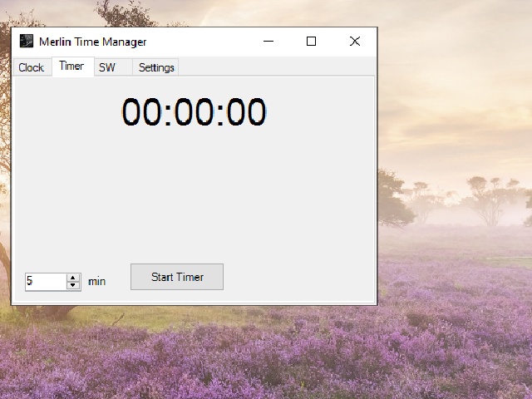Click the Start Timer button
This screenshot has height=399, width=532.
click(x=177, y=277)
